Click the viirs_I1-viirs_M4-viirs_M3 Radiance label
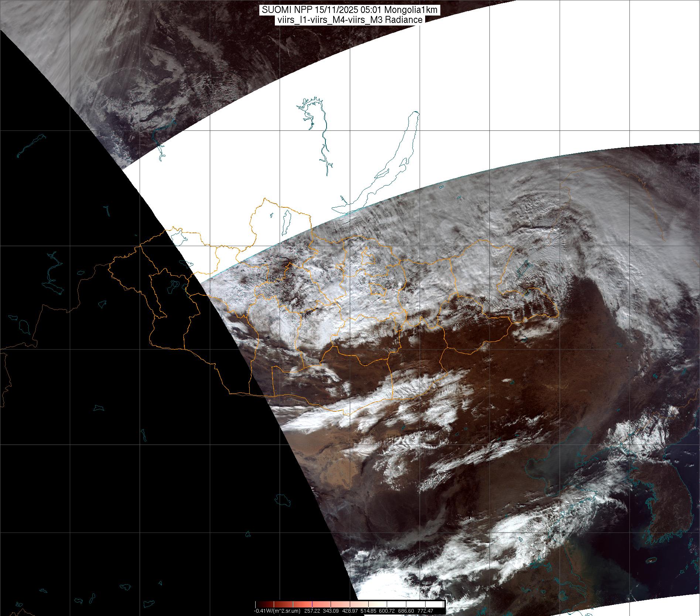 (349, 20)
